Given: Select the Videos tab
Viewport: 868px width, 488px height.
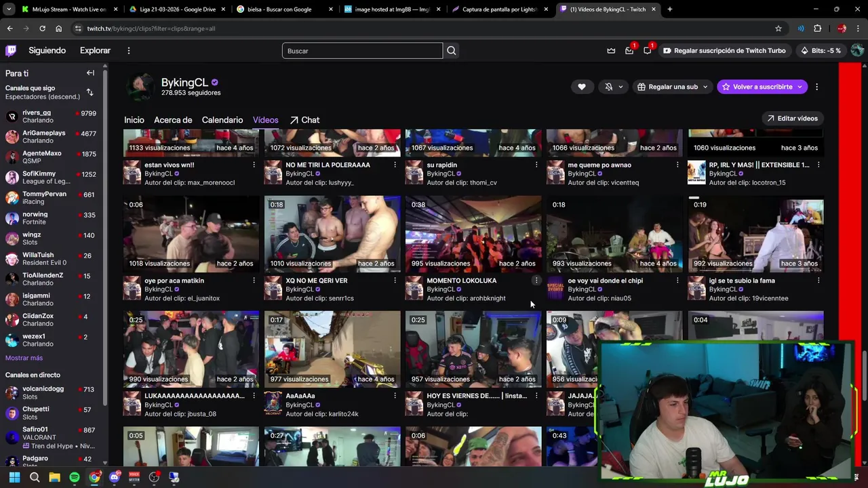Looking at the screenshot, I should 266,120.
